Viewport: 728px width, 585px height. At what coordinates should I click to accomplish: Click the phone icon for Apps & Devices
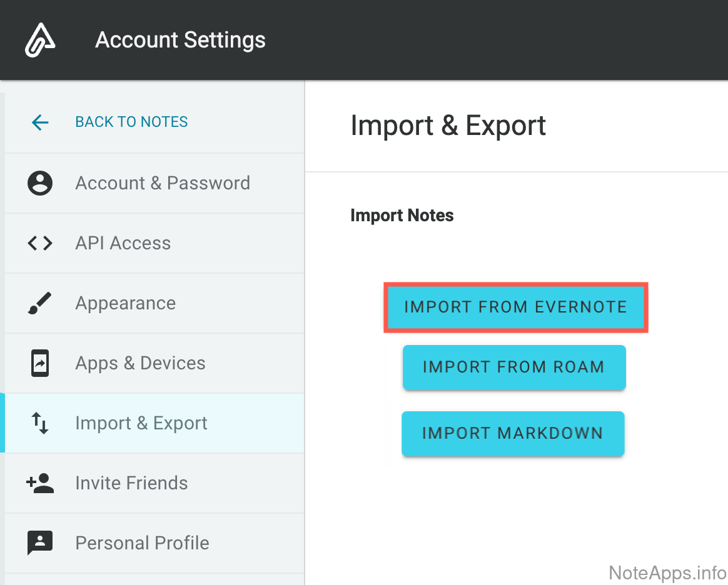pyautogui.click(x=40, y=363)
